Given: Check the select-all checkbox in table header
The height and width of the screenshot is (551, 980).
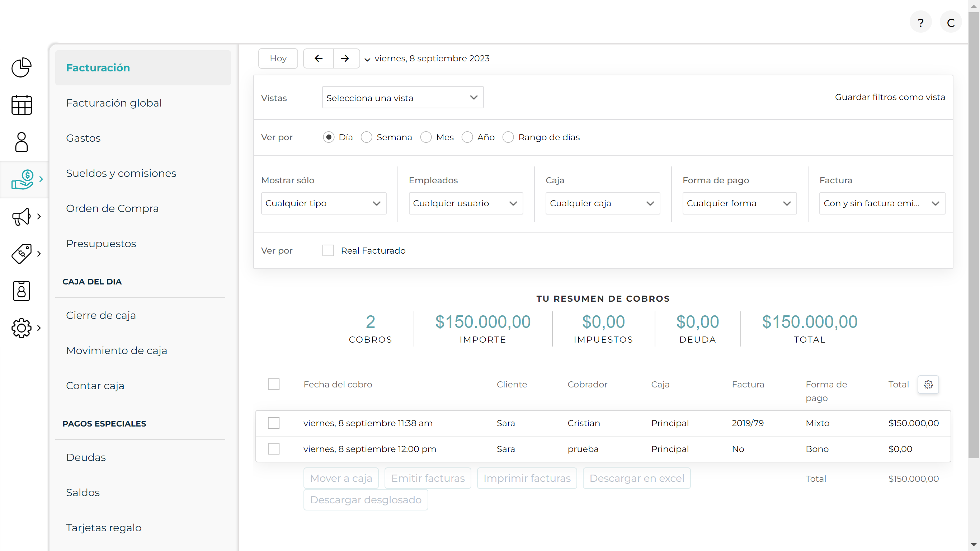Looking at the screenshot, I should [274, 384].
